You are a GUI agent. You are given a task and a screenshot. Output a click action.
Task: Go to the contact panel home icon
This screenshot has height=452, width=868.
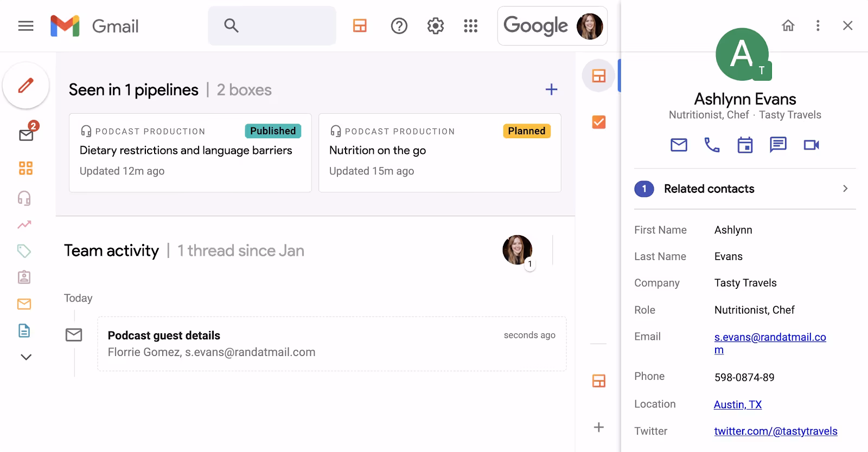[x=788, y=25]
